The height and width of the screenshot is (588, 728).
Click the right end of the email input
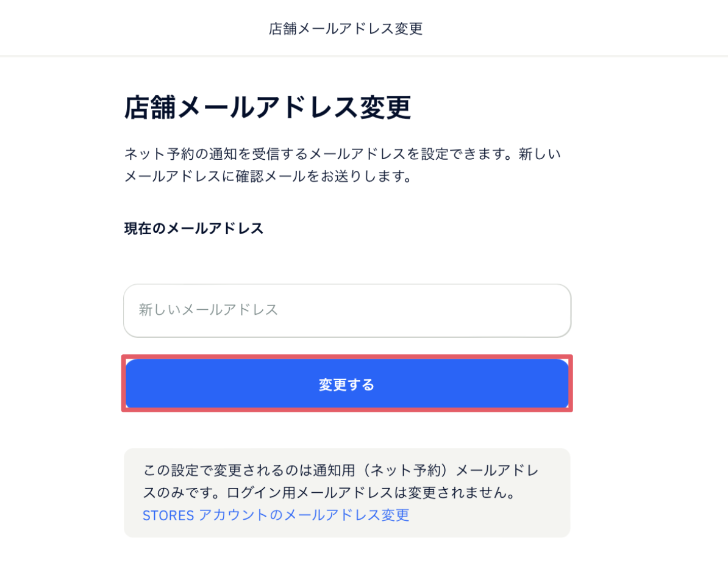point(552,310)
